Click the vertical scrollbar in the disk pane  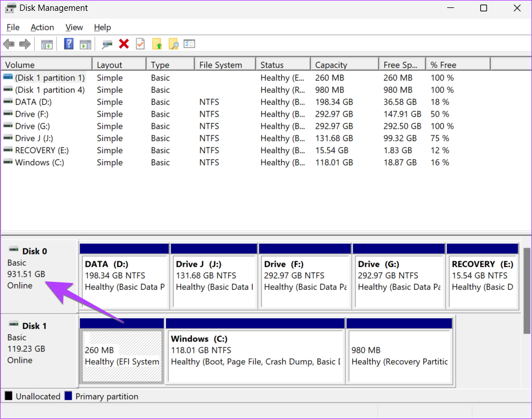click(x=527, y=290)
